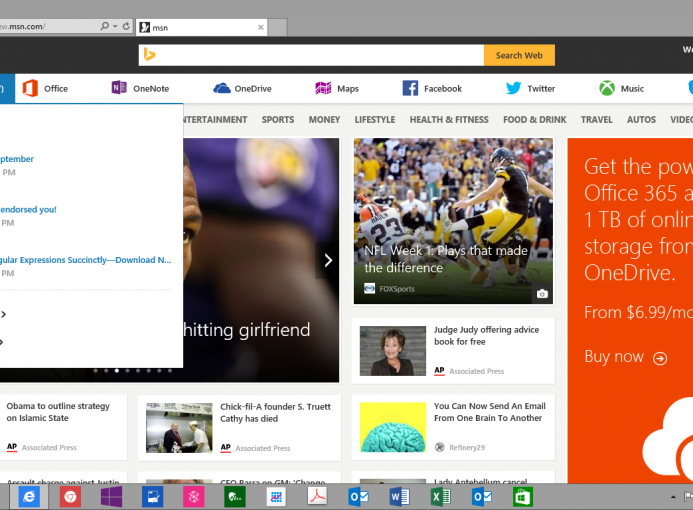The image size is (693, 510).
Task: Click hitting girlfriend headline text
Action: click(247, 330)
